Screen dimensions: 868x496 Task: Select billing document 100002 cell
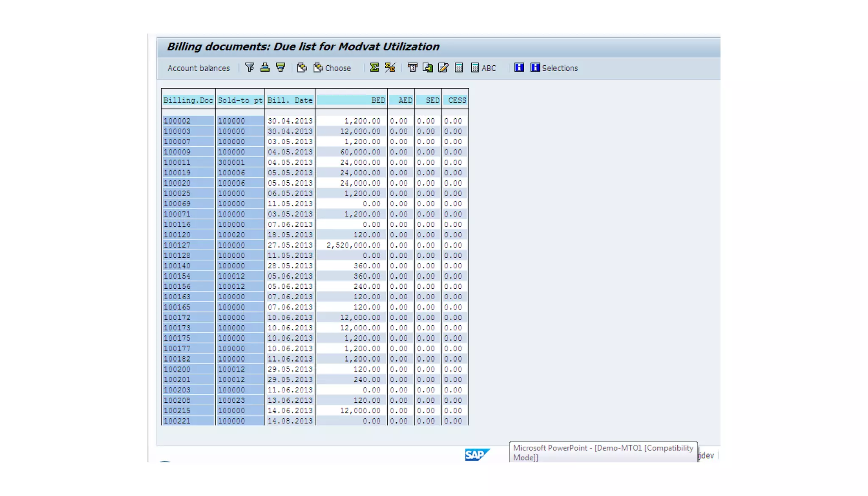click(x=177, y=121)
